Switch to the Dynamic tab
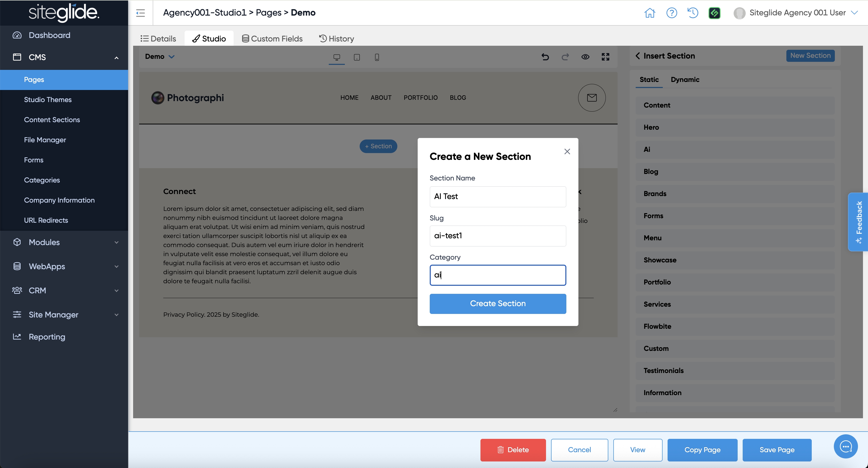Viewport: 868px width, 468px height. point(685,80)
